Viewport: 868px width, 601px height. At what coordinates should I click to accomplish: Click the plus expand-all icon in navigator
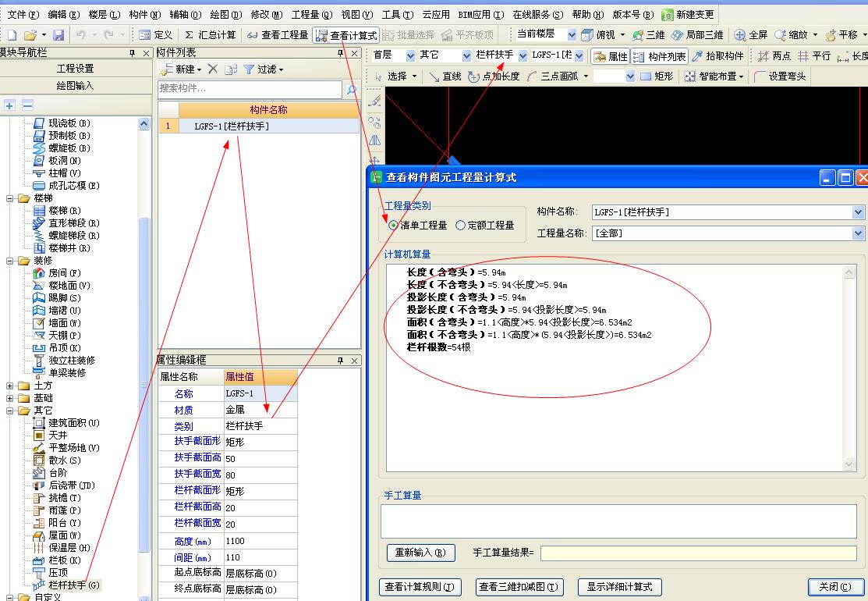coord(9,105)
